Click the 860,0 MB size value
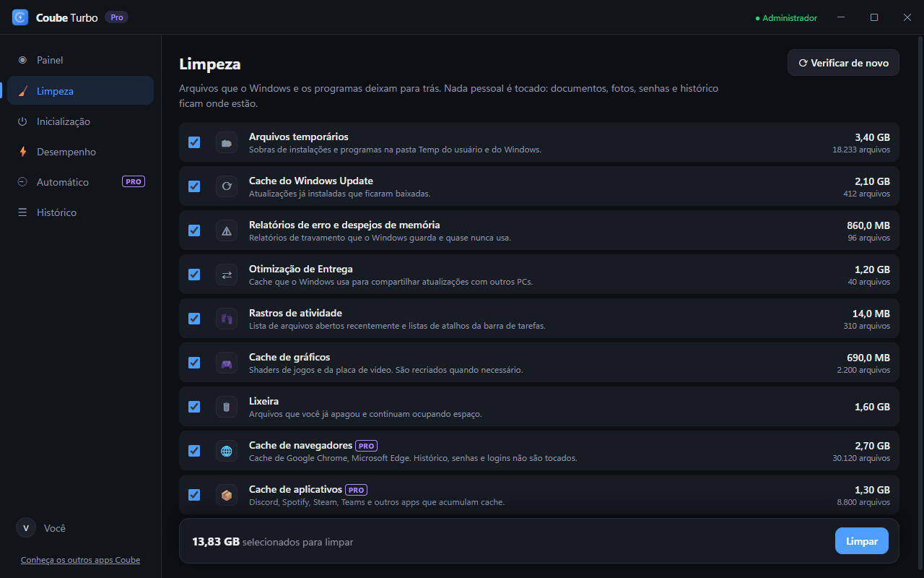 click(x=868, y=225)
